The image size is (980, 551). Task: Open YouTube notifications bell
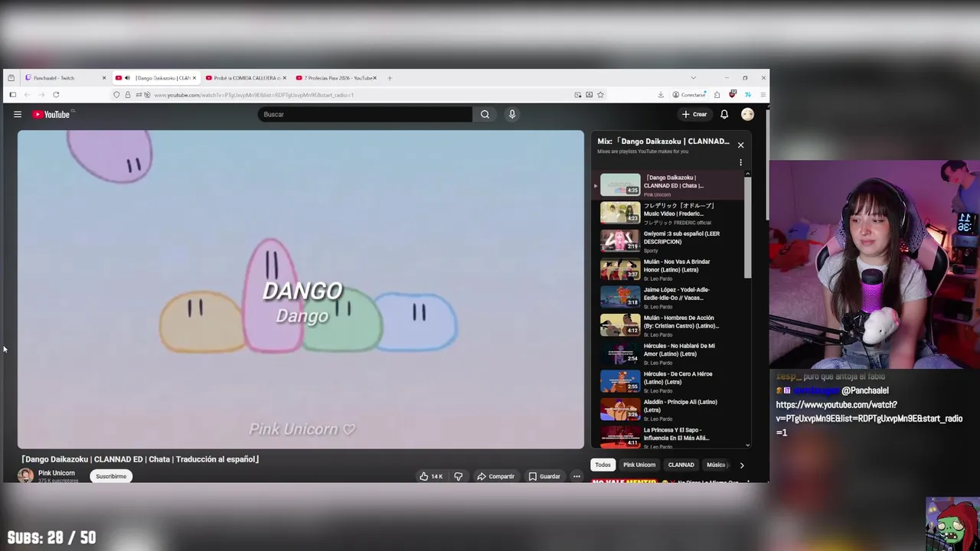coord(724,114)
